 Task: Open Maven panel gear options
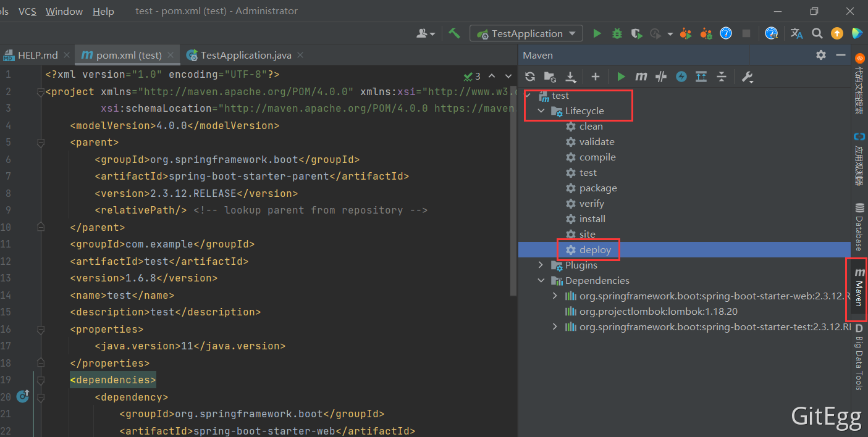pyautogui.click(x=820, y=55)
